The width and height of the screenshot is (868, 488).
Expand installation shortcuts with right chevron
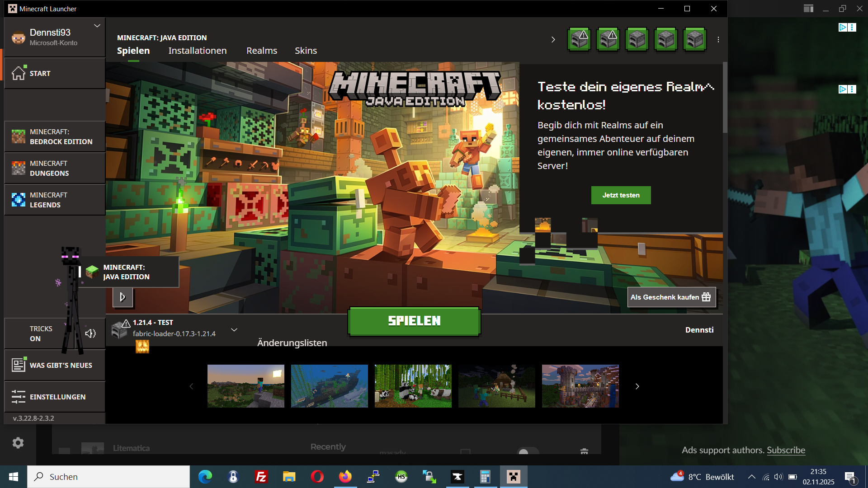[553, 40]
